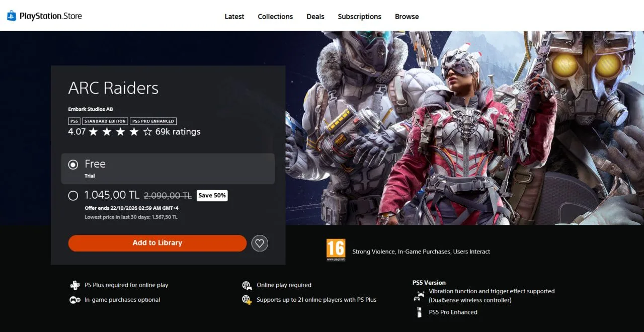644x332 pixels.
Task: Click the 21 online players globe icon
Action: tap(247, 300)
